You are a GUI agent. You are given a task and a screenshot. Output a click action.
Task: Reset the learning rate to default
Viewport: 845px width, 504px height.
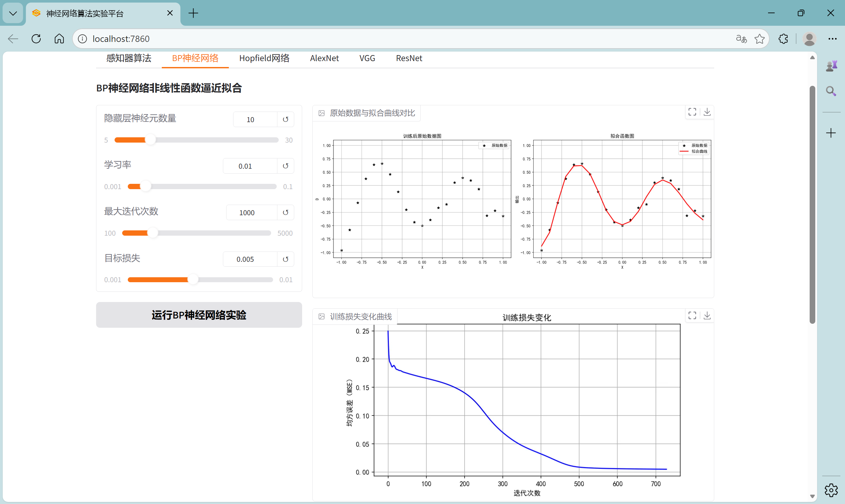click(x=285, y=166)
